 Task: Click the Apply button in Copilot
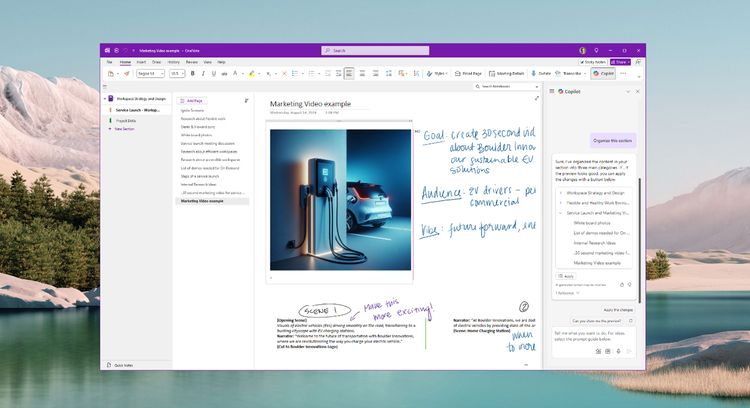coord(565,275)
